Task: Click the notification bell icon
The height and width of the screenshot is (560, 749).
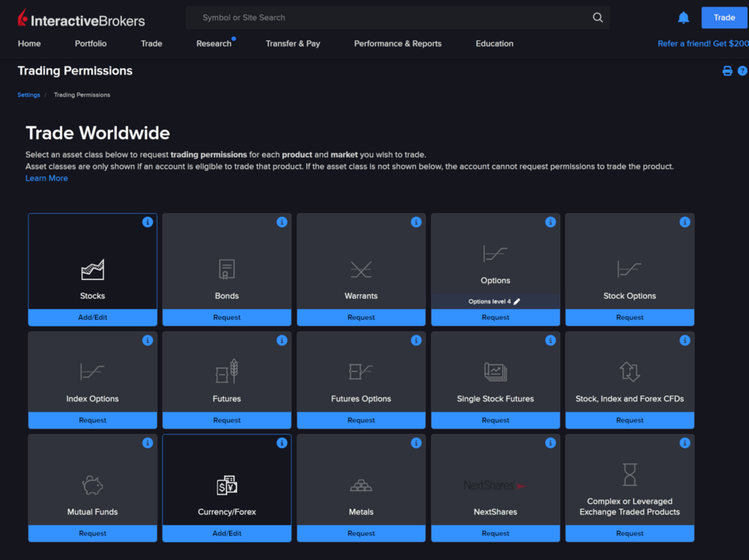Action: pos(683,18)
